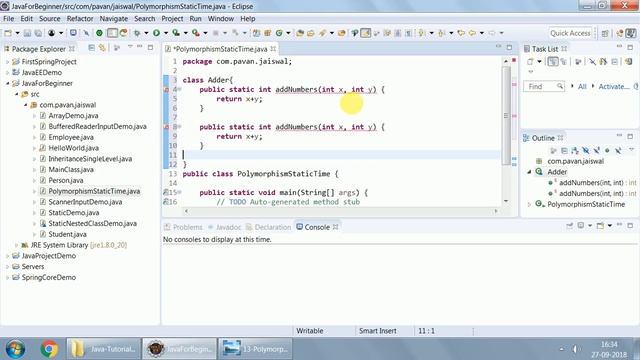Expand the JavaEEDemo project node
Image resolution: width=640 pixels, height=360 pixels.
(7, 73)
